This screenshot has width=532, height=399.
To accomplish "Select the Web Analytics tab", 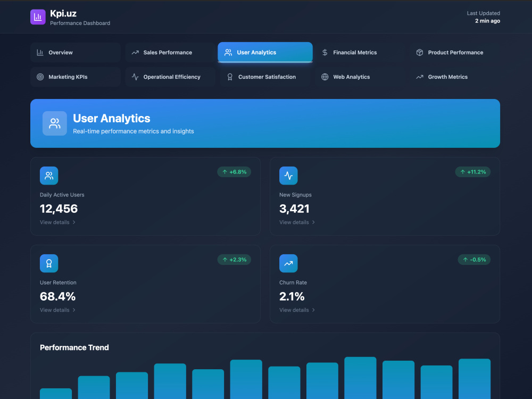I will point(360,77).
